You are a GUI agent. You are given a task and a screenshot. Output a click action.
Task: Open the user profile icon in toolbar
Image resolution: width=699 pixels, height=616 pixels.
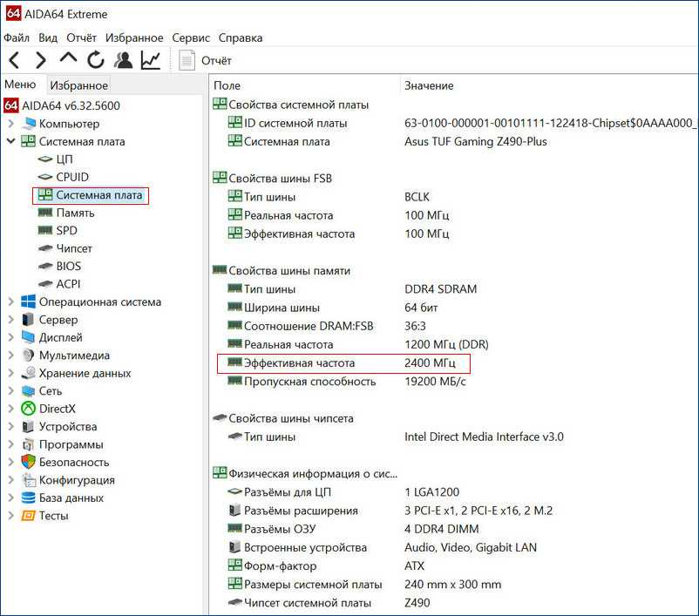[x=124, y=60]
